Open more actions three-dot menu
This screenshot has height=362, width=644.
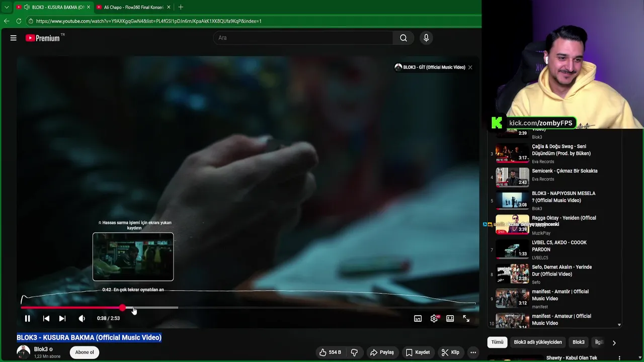[473, 352]
